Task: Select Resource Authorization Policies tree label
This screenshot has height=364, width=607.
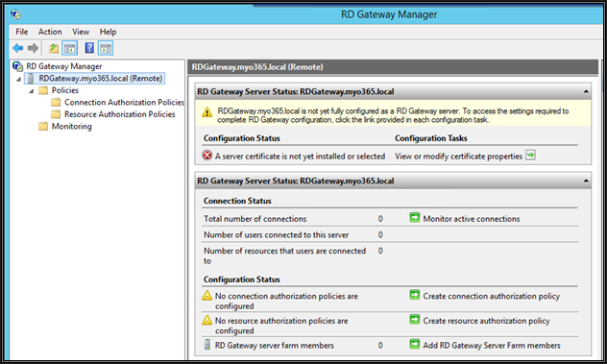Action: tap(120, 114)
